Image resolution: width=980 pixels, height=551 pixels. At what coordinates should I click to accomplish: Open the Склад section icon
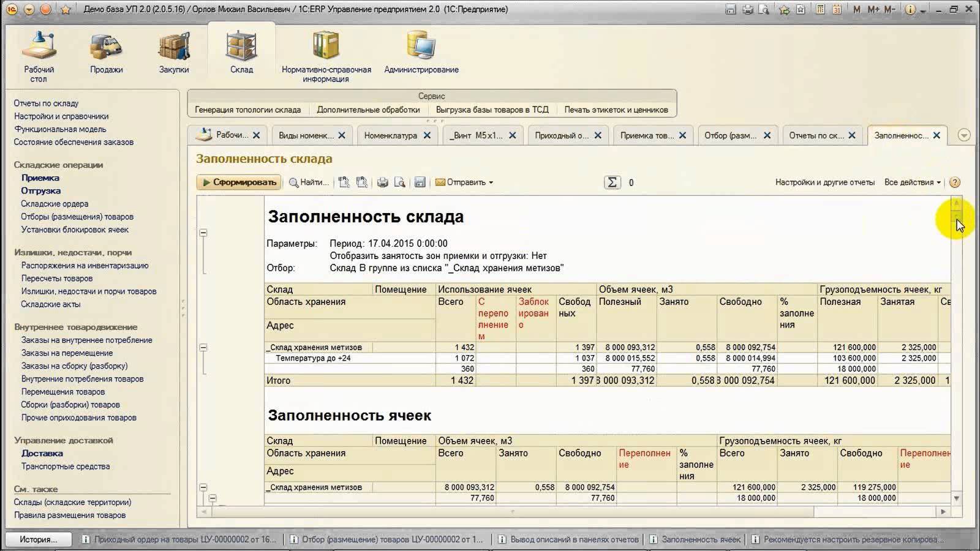tap(241, 52)
